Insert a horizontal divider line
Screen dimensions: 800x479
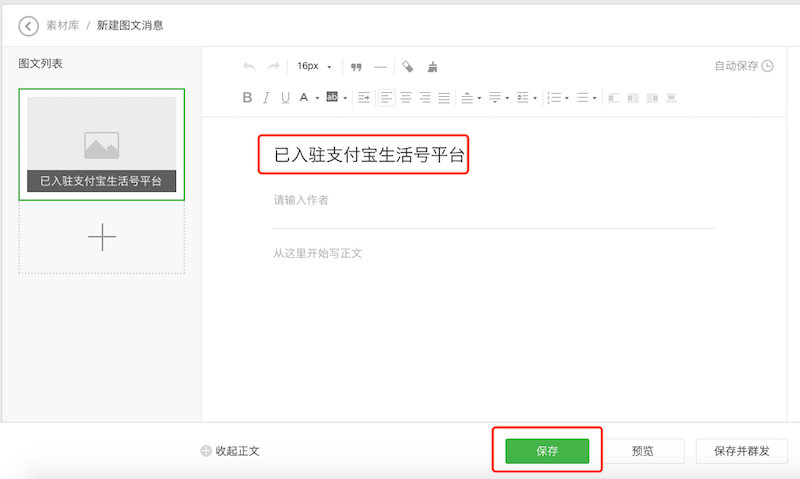(x=381, y=67)
